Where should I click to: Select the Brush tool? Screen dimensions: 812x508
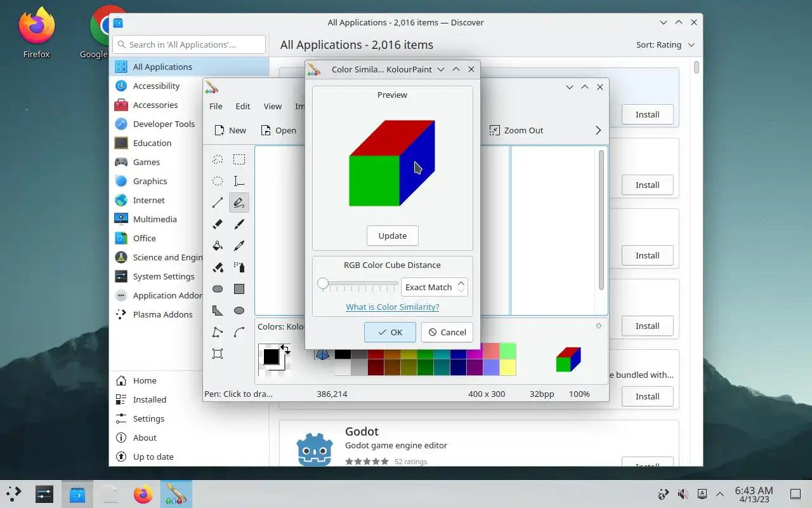click(x=239, y=224)
